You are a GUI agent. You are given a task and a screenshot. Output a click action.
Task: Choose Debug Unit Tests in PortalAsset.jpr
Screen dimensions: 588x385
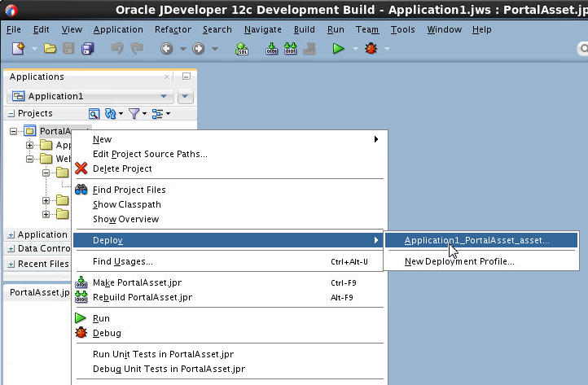click(230, 369)
